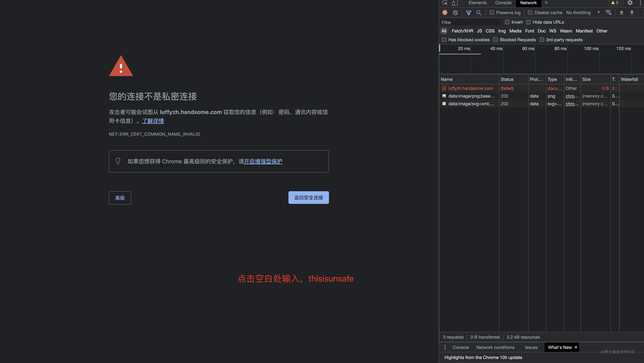The width and height of the screenshot is (644, 363).
Task: Open network conditions settings
Action: [608, 12]
